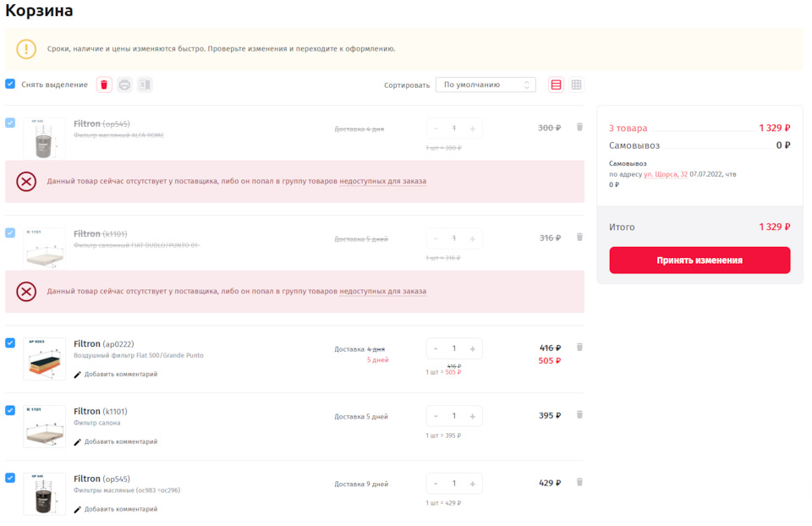Click pencil icon on 395 ₽ k1101 row
Viewport: 812px width, 526px height.
click(77, 442)
